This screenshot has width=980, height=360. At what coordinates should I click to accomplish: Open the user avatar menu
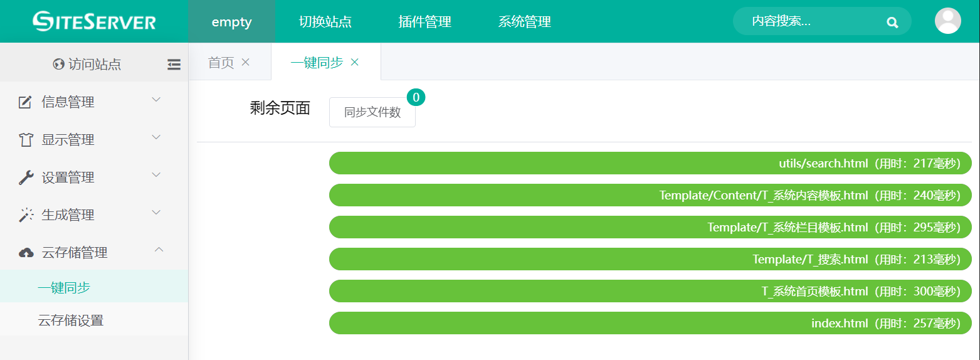(947, 21)
